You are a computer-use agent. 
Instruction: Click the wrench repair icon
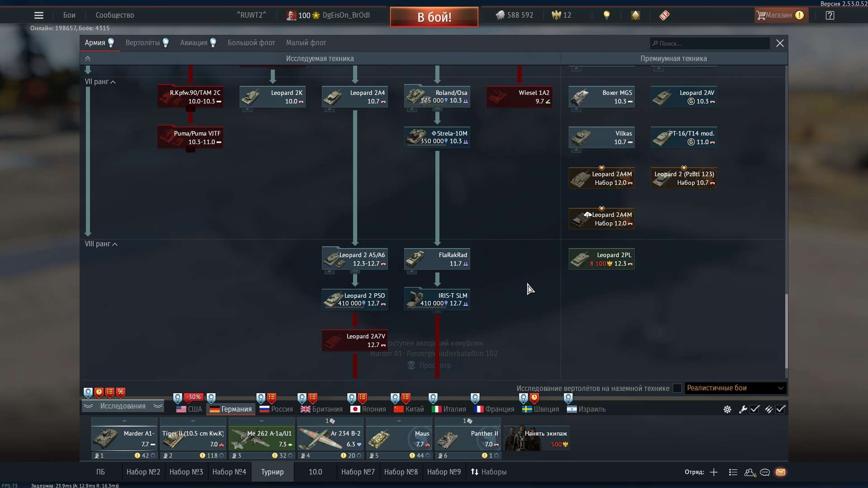point(743,409)
